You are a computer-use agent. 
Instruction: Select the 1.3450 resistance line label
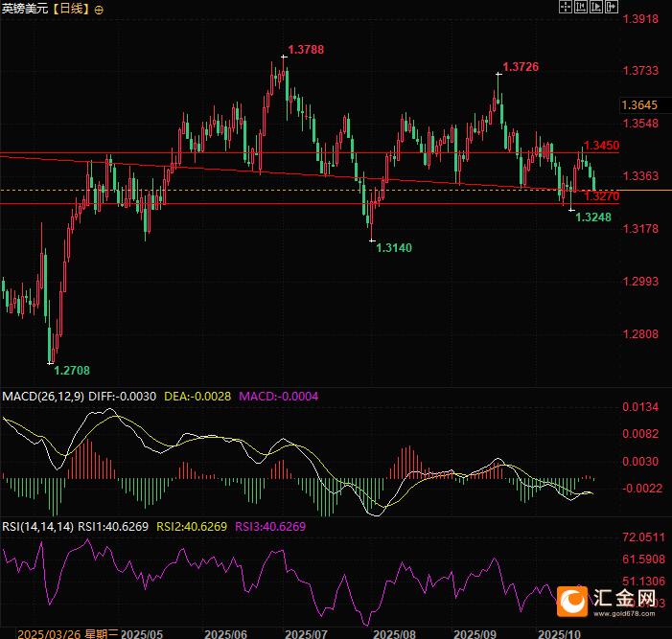pos(602,146)
